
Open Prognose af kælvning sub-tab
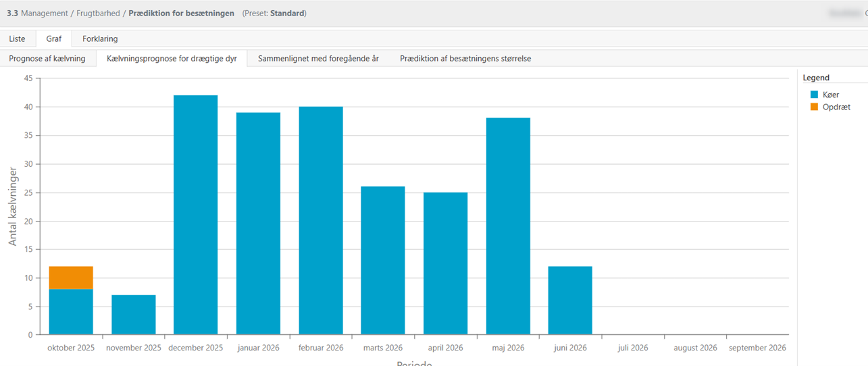[47, 59]
